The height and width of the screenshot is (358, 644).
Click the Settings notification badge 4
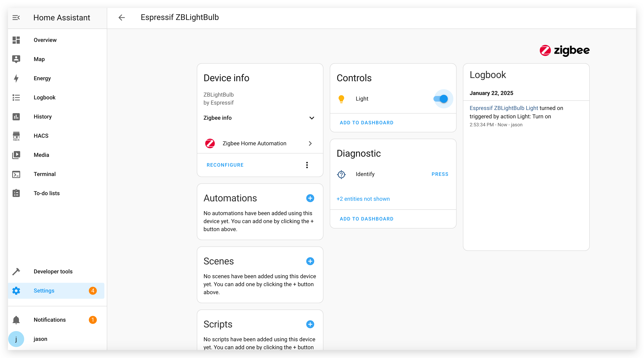pos(93,291)
